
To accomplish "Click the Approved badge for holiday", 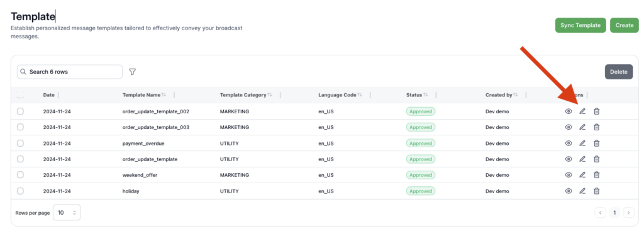I will tap(421, 191).
